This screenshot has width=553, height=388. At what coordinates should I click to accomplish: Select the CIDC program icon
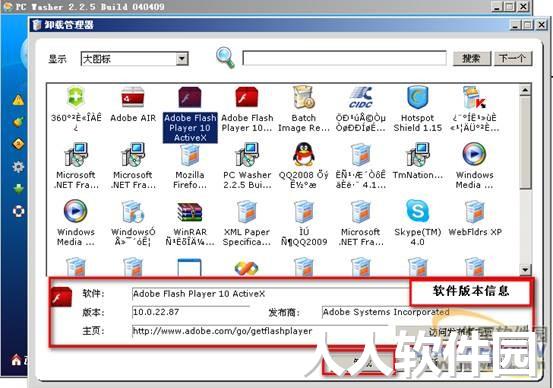pos(360,97)
